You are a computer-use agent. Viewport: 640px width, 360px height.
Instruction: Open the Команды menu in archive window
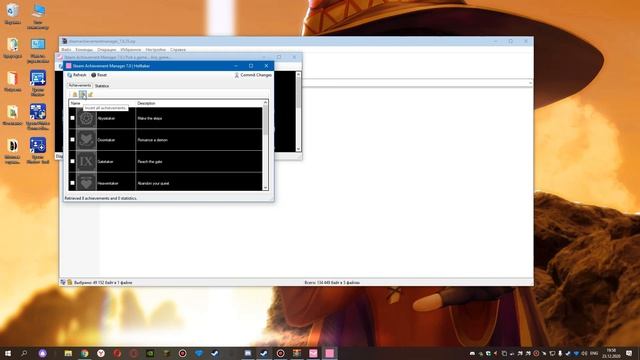pyautogui.click(x=84, y=50)
